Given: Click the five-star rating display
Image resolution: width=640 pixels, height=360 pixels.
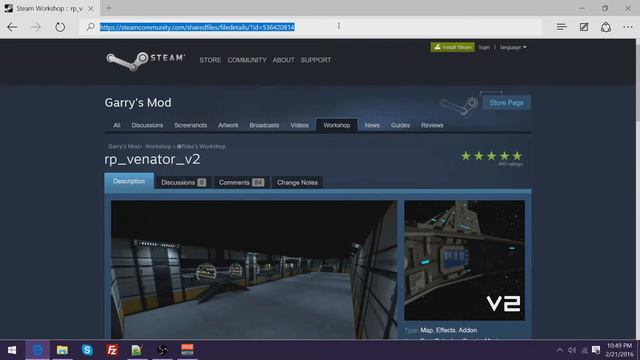Looking at the screenshot, I should coord(491,156).
